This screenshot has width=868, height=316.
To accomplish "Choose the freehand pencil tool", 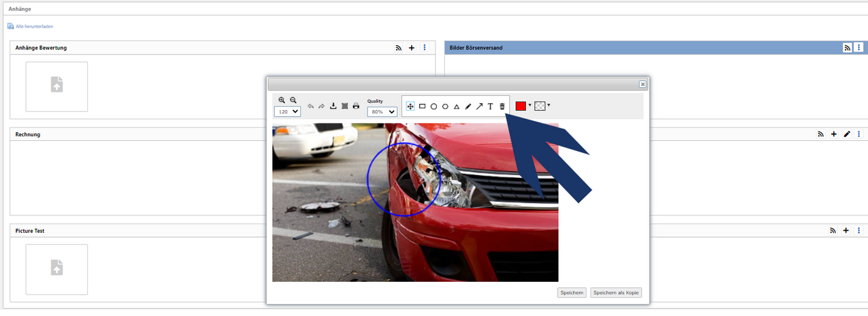I will (468, 106).
